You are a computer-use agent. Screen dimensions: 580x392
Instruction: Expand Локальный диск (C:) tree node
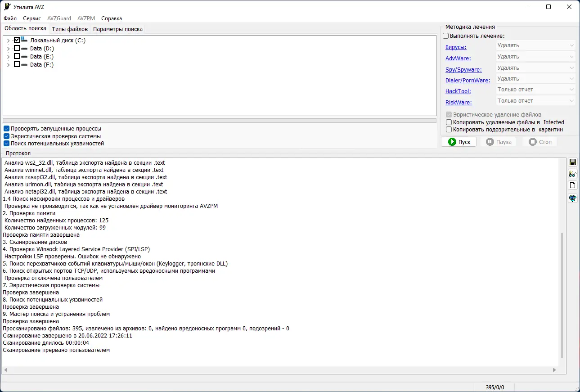(8, 41)
